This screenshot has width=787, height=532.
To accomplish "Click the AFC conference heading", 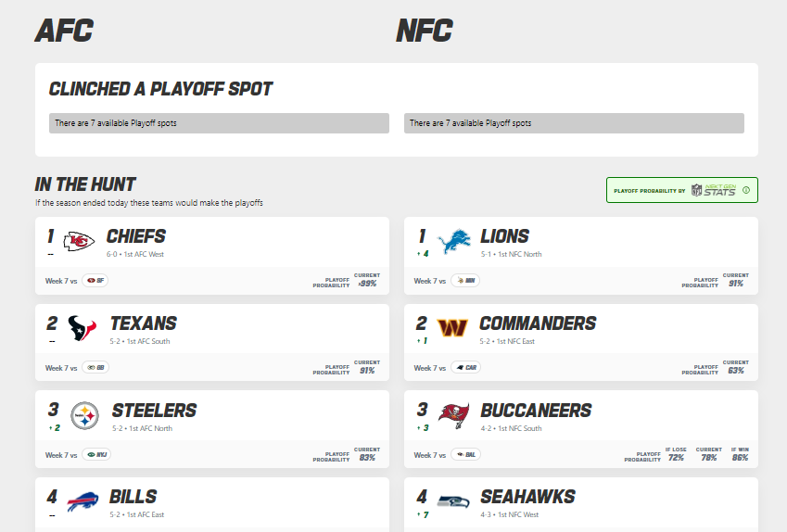I will [x=64, y=31].
